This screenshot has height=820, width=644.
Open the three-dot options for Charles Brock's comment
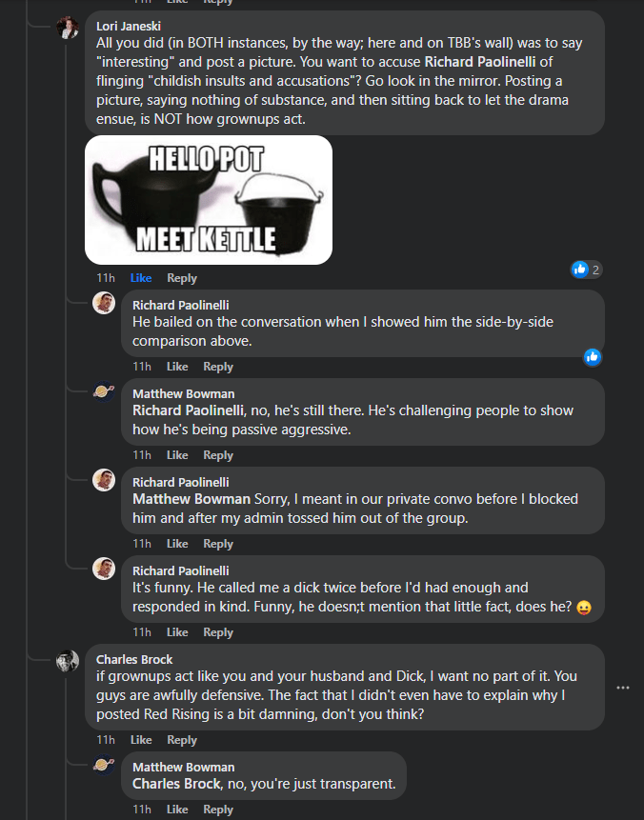click(x=623, y=688)
